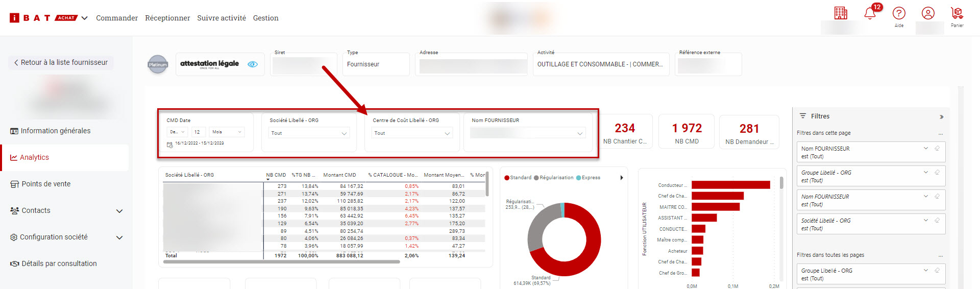Image resolution: width=980 pixels, height=289 pixels.
Task: Open the CMD Date calendar icon
Action: click(x=170, y=144)
